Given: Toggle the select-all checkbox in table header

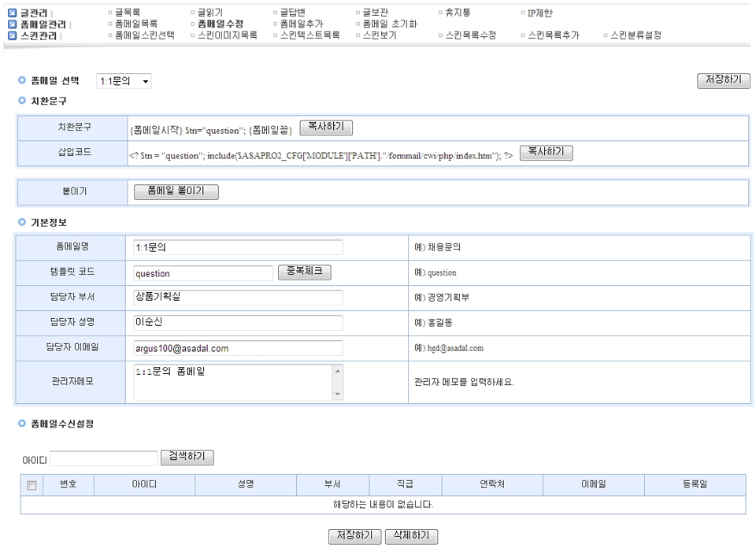Looking at the screenshot, I should [x=31, y=486].
